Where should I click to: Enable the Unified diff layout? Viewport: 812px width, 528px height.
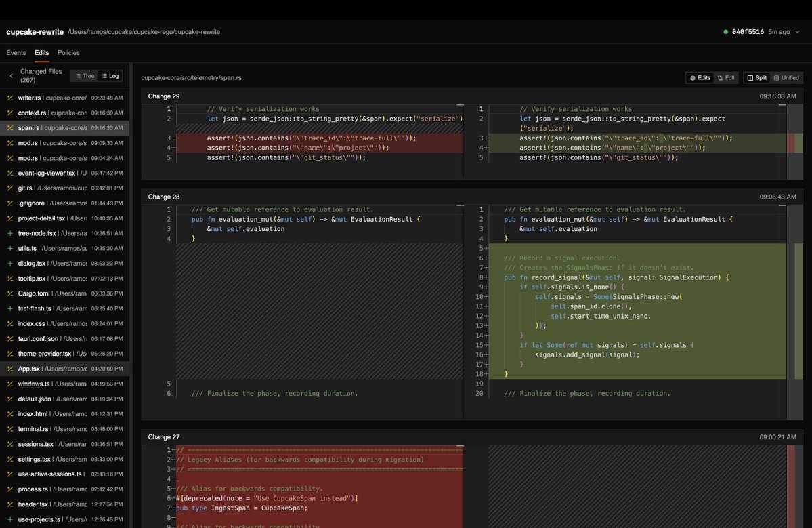[x=786, y=78]
